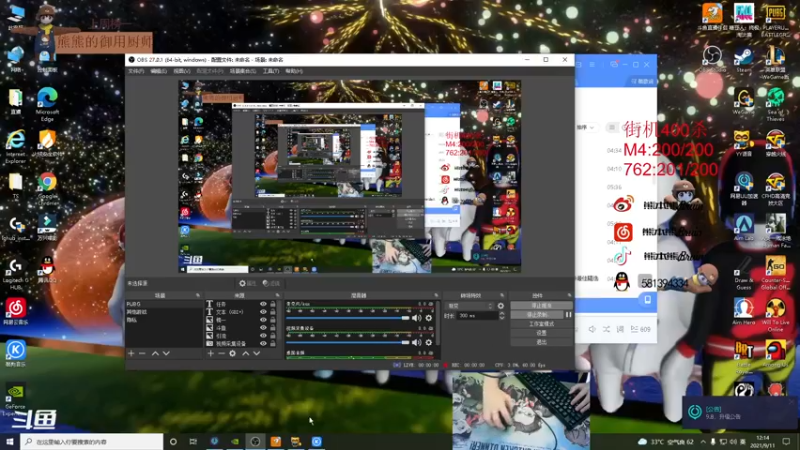The width and height of the screenshot is (800, 450).
Task: Open the third OBS menu (视图)
Action: click(182, 71)
